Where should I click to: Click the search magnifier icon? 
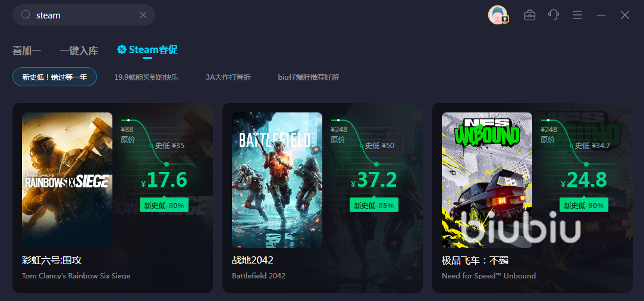pos(26,15)
